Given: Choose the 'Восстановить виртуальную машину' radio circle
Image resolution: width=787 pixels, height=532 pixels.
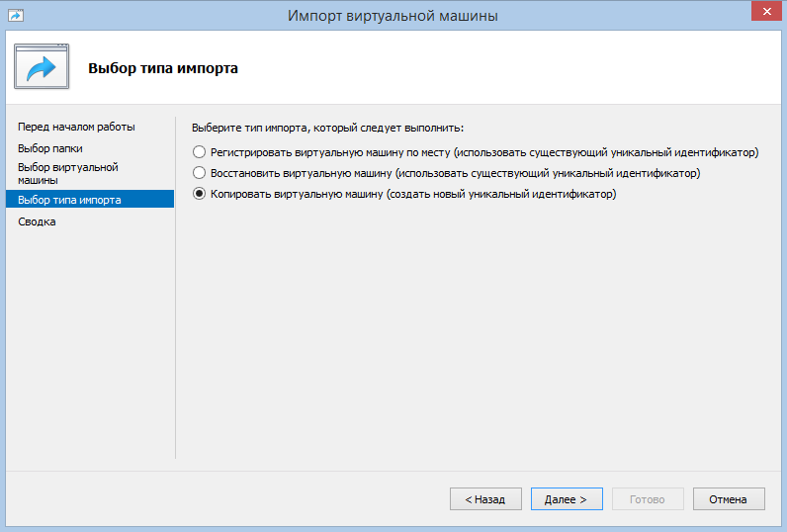Looking at the screenshot, I should click(200, 173).
